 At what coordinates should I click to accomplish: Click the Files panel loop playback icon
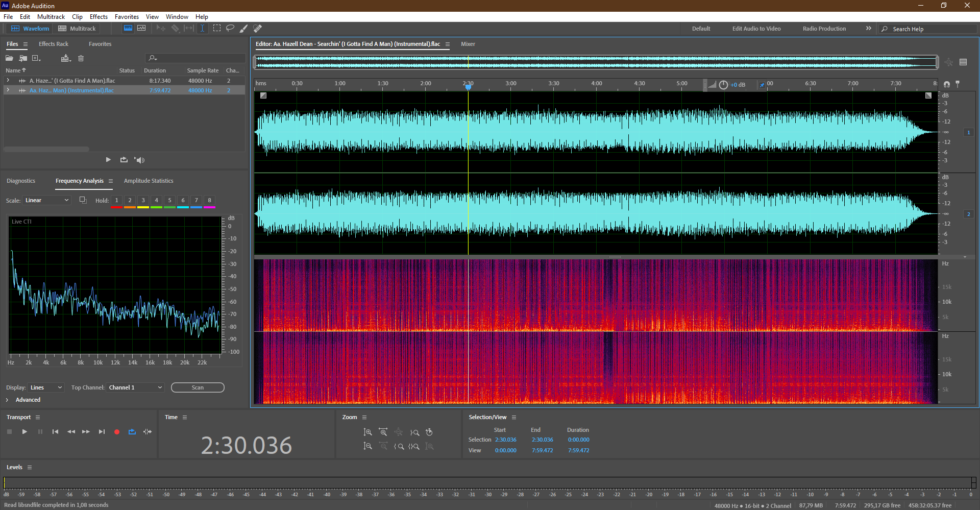[124, 160]
